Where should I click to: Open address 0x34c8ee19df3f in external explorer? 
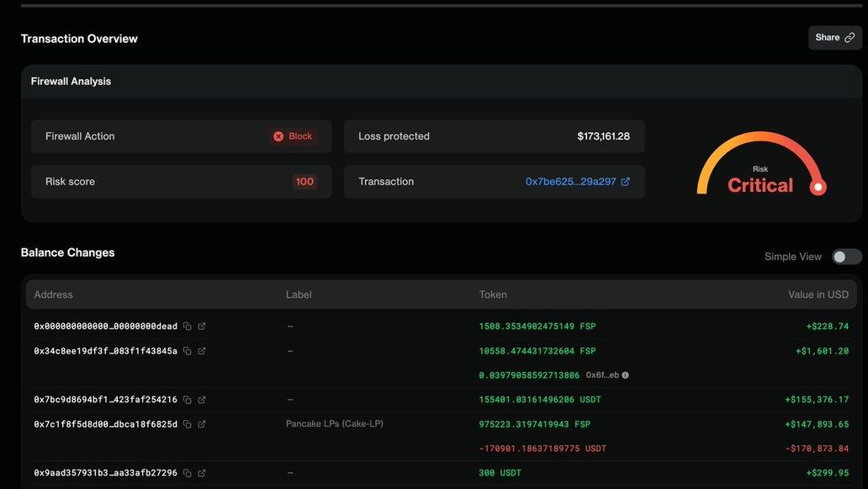(x=202, y=351)
